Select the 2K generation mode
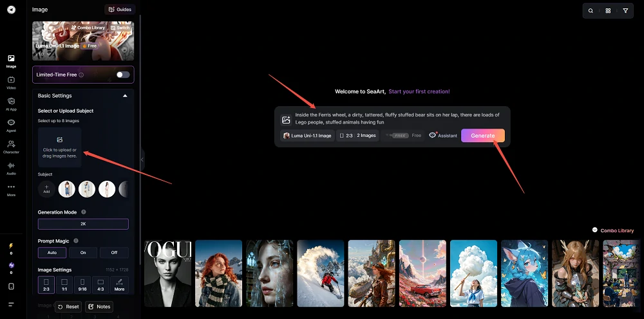 pos(83,224)
